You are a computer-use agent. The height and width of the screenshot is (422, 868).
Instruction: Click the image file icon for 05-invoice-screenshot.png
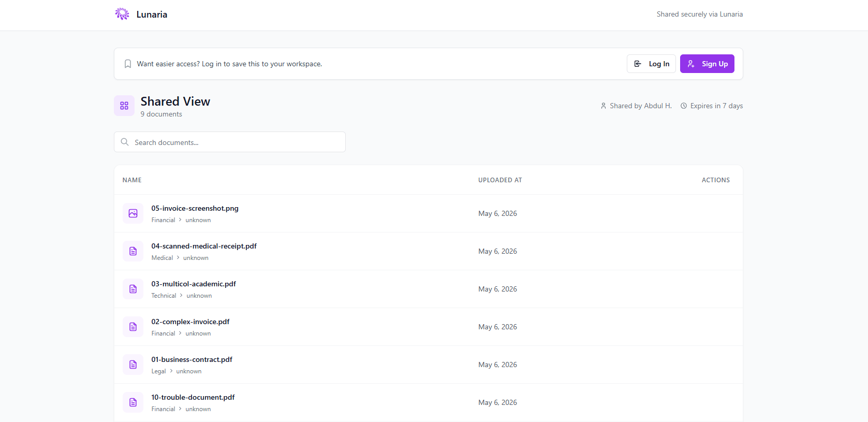pyautogui.click(x=133, y=213)
